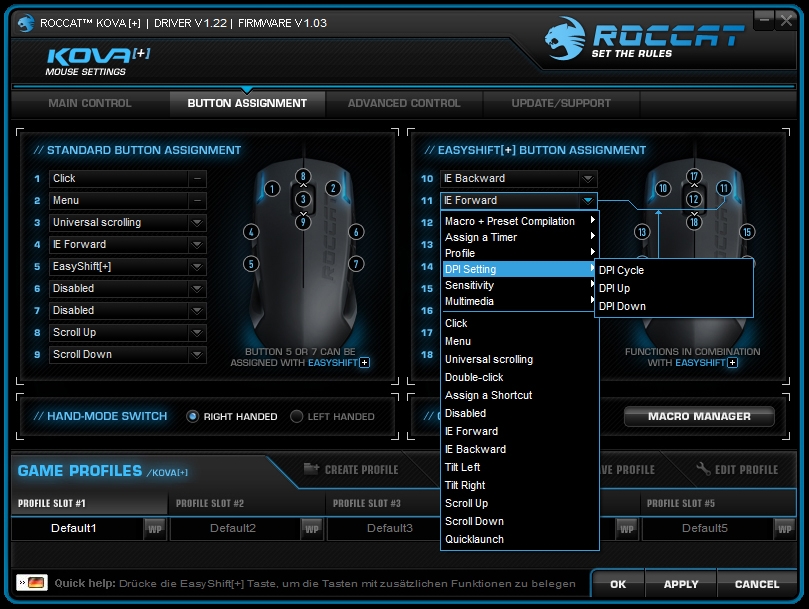The image size is (809, 609).
Task: Switch to the Advanced Control tab
Action: tap(403, 103)
